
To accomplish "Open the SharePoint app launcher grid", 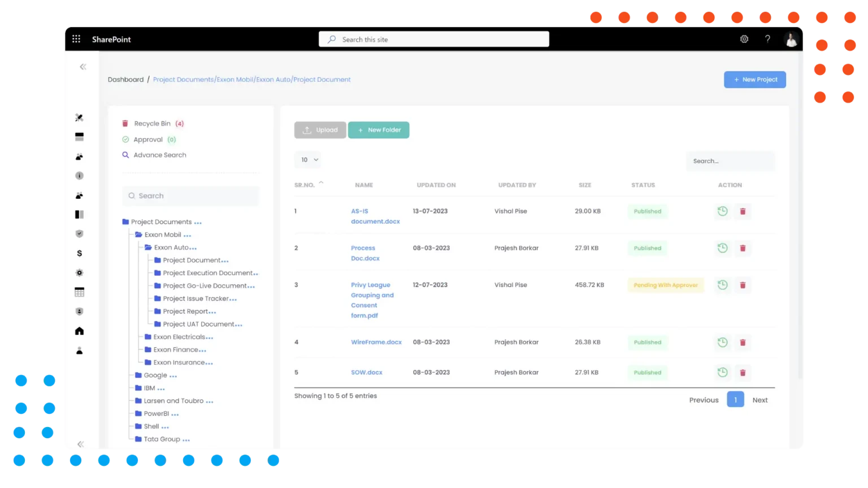I will pos(76,39).
